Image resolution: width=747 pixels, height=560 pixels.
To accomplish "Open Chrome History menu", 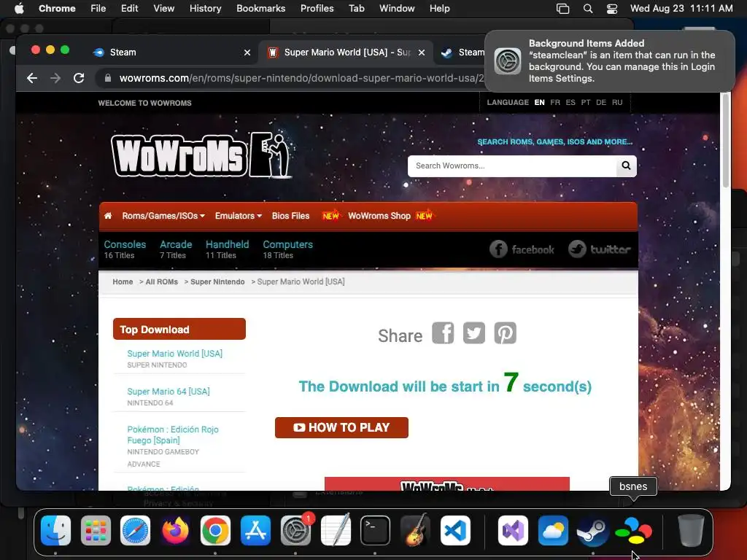I will [205, 9].
